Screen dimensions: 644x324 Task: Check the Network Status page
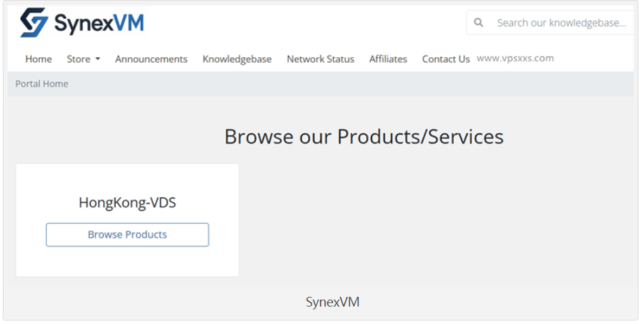pos(321,59)
